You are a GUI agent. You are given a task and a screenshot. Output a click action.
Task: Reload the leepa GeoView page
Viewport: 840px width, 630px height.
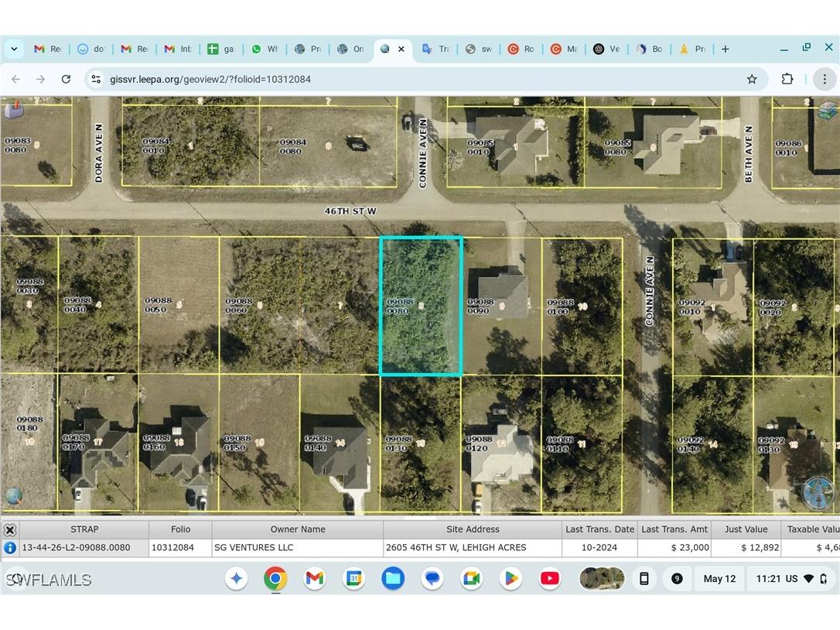pyautogui.click(x=66, y=78)
